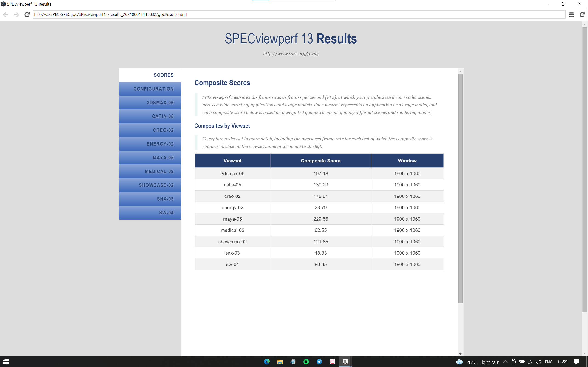Click the right-side refresh icon
Screen dimensions: 588x367
tap(582, 14)
